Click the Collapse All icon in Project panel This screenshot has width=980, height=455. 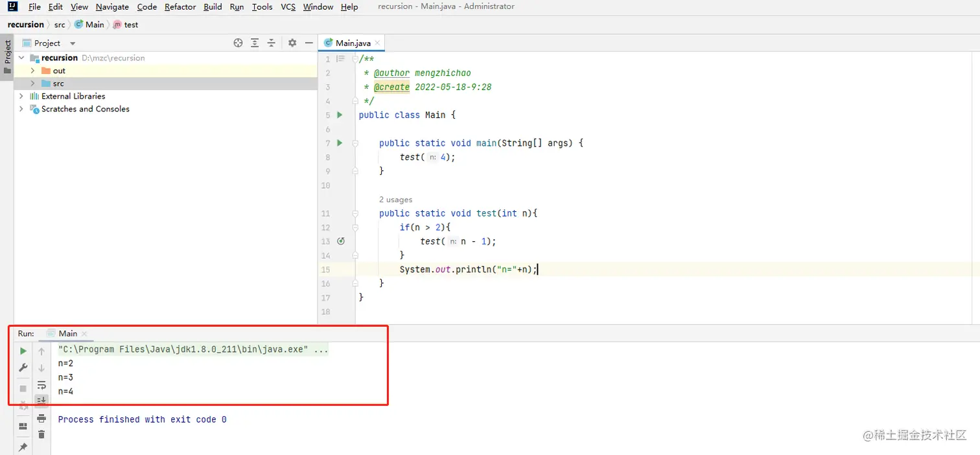[x=272, y=43]
